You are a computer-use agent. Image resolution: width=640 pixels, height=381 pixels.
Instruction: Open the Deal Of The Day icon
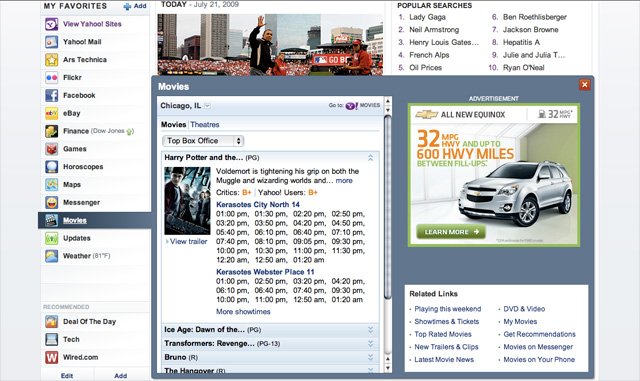pyautogui.click(x=51, y=322)
